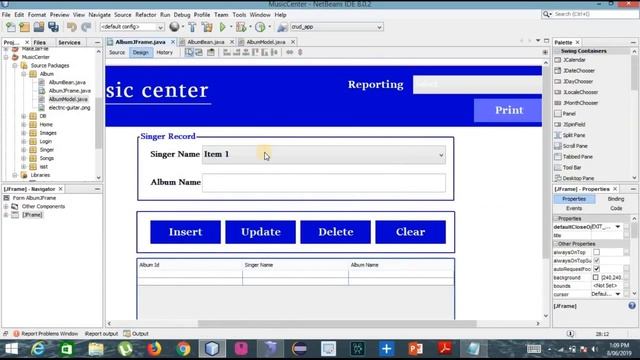Click the Change Vertical Resizability icon
Screen dimensions: 640x360
point(300,52)
